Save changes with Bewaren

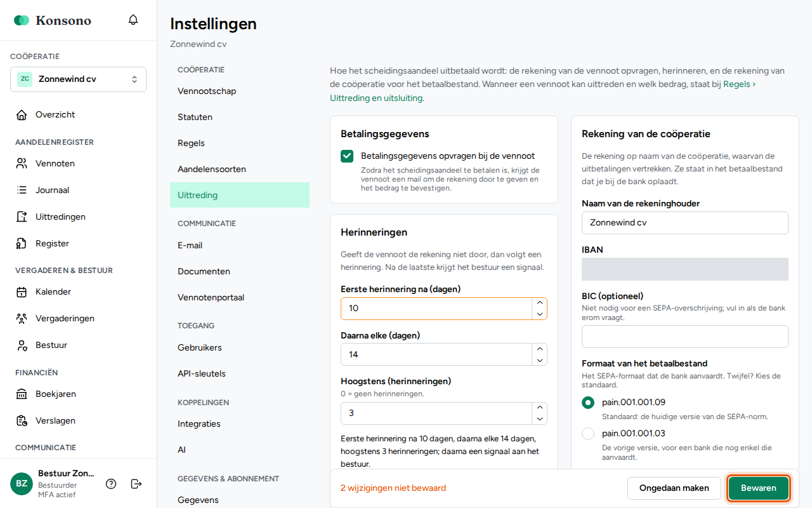[759, 488]
